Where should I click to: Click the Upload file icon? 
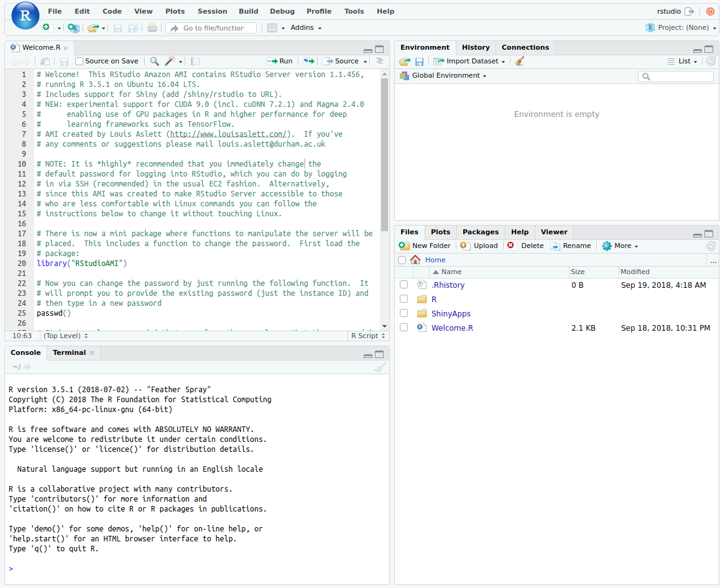(465, 246)
